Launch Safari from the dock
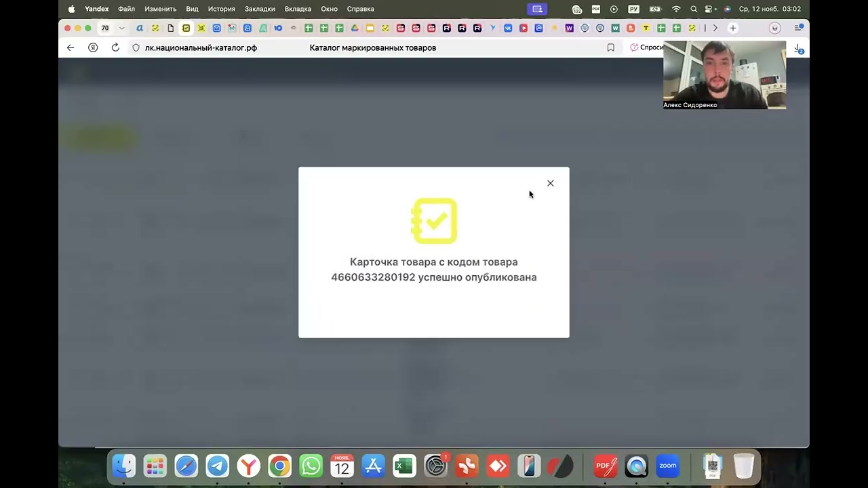The image size is (868, 488). 186,466
